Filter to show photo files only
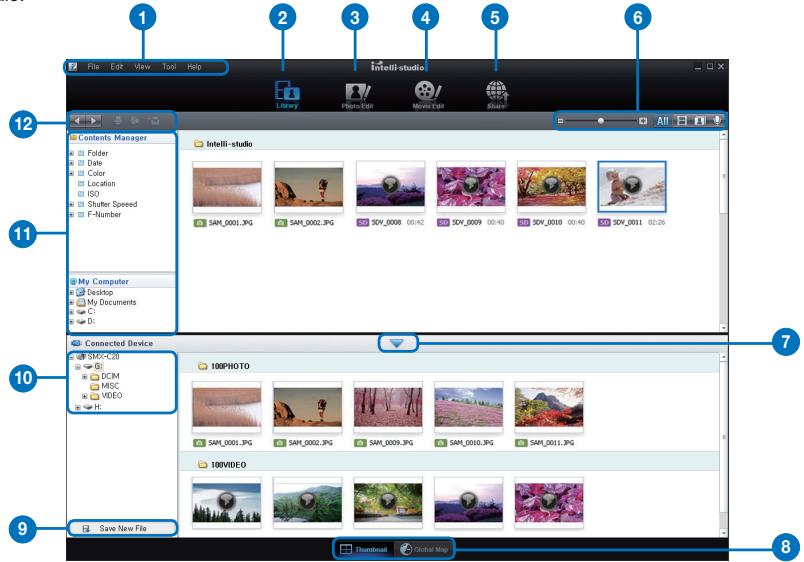Image resolution: width=804 pixels, height=562 pixels. pyautogui.click(x=699, y=121)
